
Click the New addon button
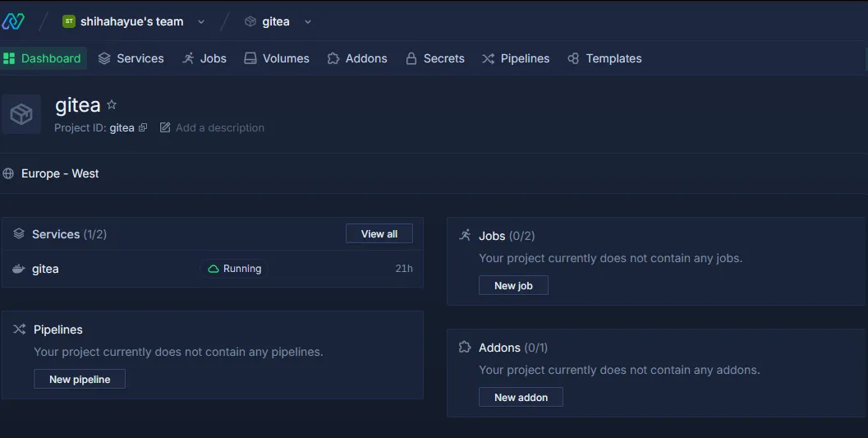click(521, 398)
